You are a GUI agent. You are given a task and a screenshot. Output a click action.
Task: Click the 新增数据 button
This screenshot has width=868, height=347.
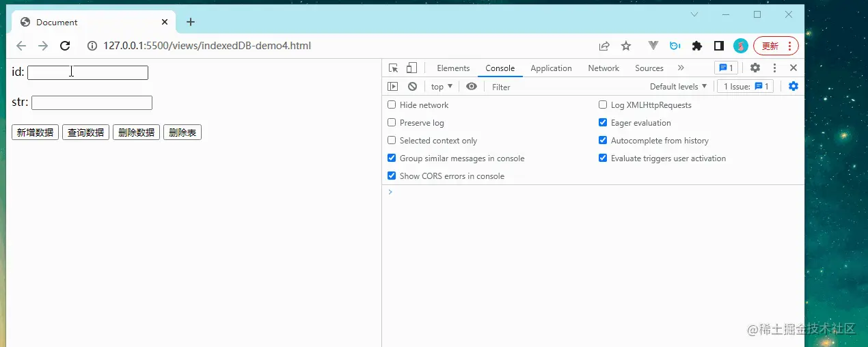point(35,133)
